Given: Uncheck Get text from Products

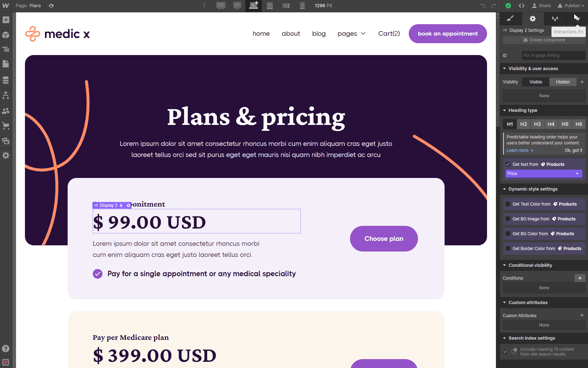Looking at the screenshot, I should 508,164.
